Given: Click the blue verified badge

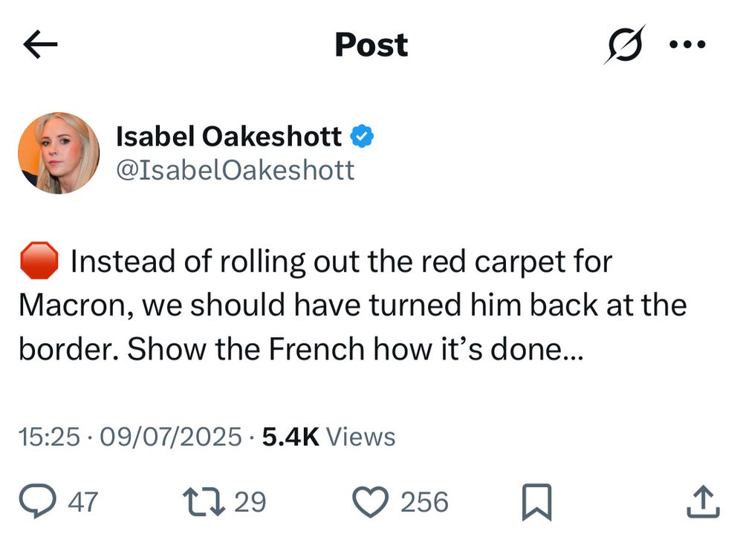Looking at the screenshot, I should pos(362,137).
